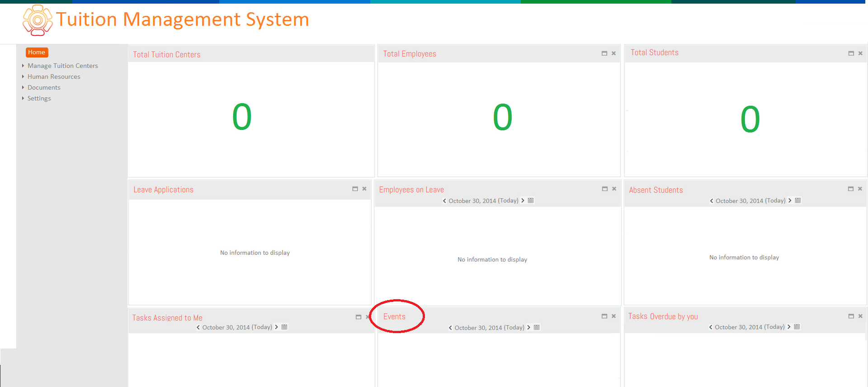Image resolution: width=868 pixels, height=387 pixels.
Task: Go to next day in Tasks Overdue by you
Action: click(789, 327)
